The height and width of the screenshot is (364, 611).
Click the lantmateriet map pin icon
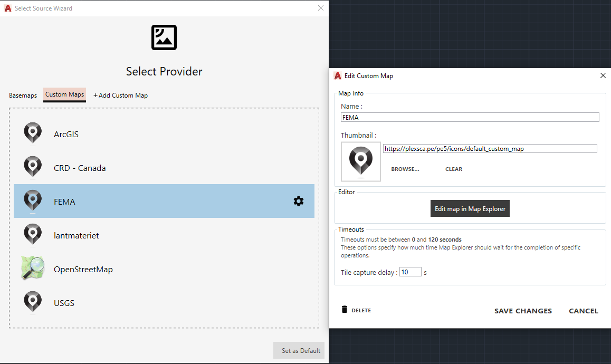point(33,235)
